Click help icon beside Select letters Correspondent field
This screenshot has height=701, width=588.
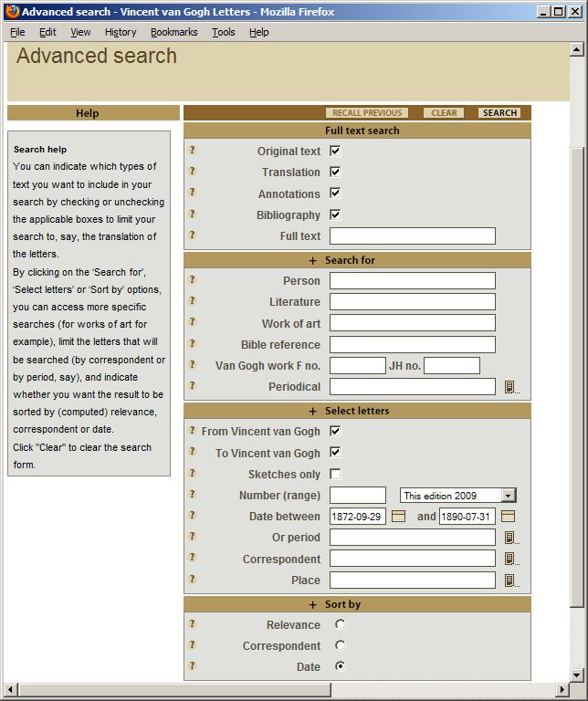[193, 557]
